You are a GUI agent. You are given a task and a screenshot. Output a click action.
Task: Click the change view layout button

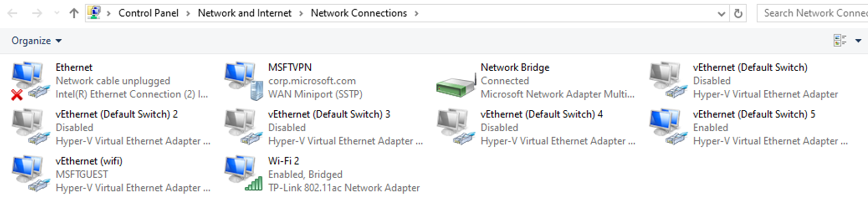[x=840, y=41]
